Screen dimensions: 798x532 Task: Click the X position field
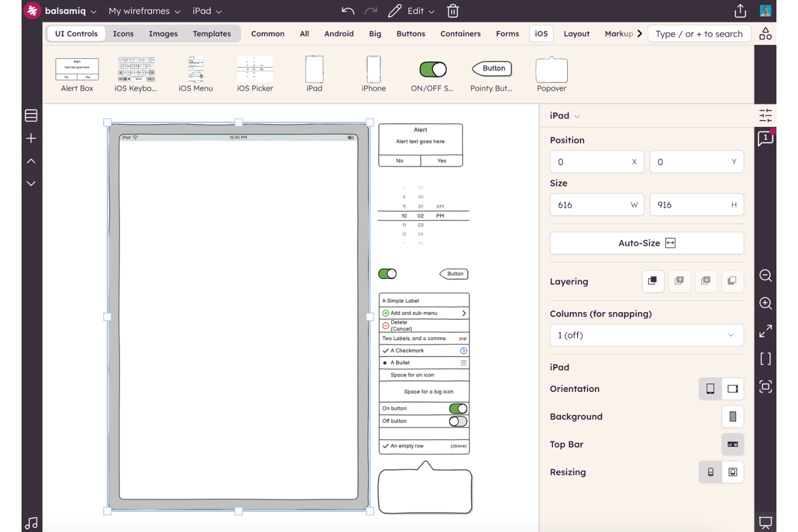[x=597, y=162]
